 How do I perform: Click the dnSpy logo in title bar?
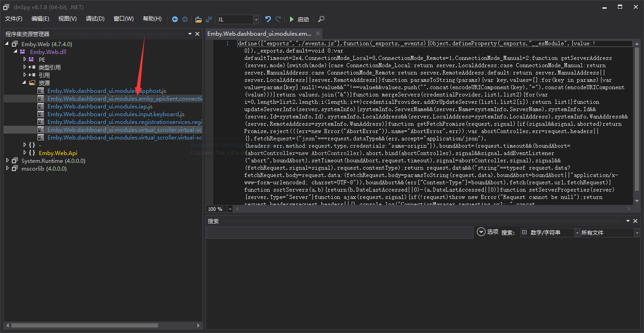coord(6,7)
